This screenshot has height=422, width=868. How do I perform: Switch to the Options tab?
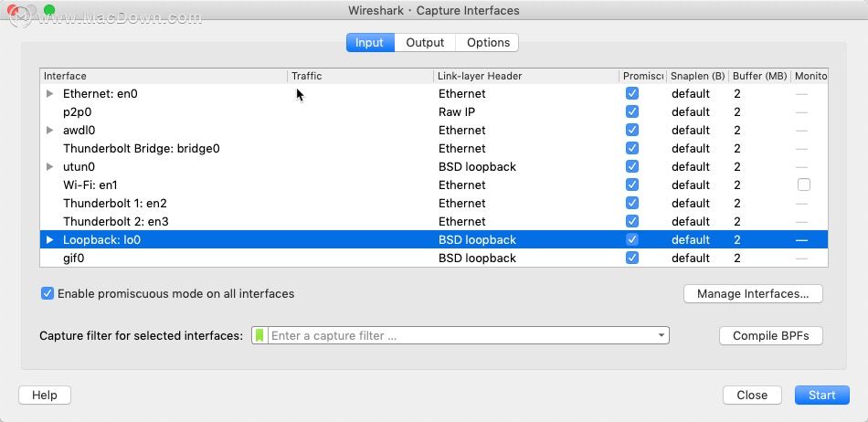(488, 43)
